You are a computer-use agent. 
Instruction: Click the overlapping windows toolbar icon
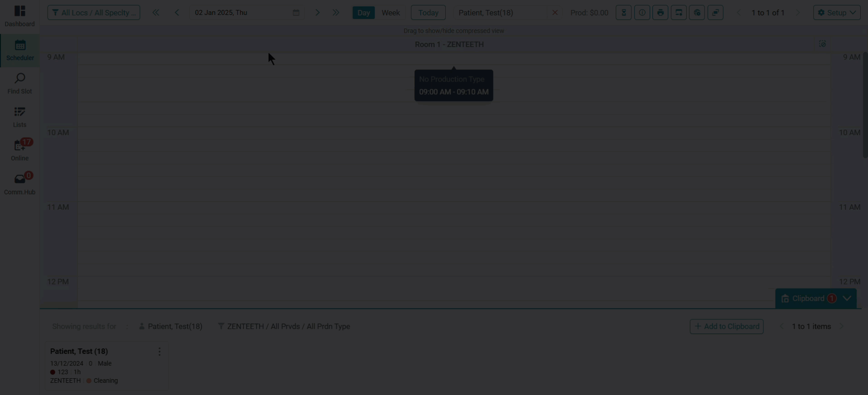click(715, 13)
